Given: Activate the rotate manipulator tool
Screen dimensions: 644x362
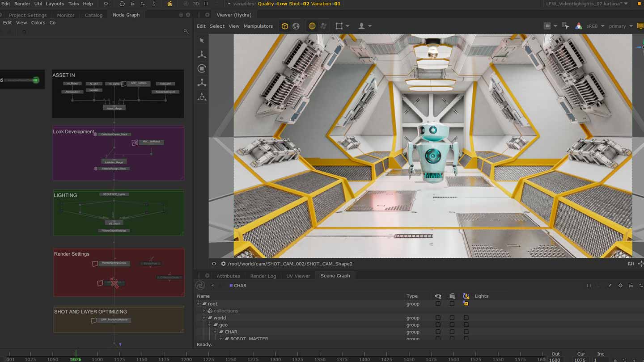Looking at the screenshot, I should click(202, 68).
